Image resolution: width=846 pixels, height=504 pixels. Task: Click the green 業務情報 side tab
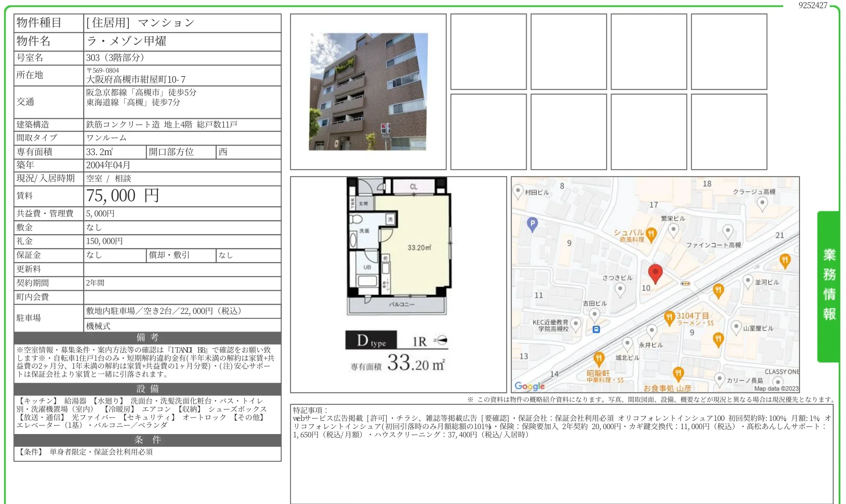[829, 285]
